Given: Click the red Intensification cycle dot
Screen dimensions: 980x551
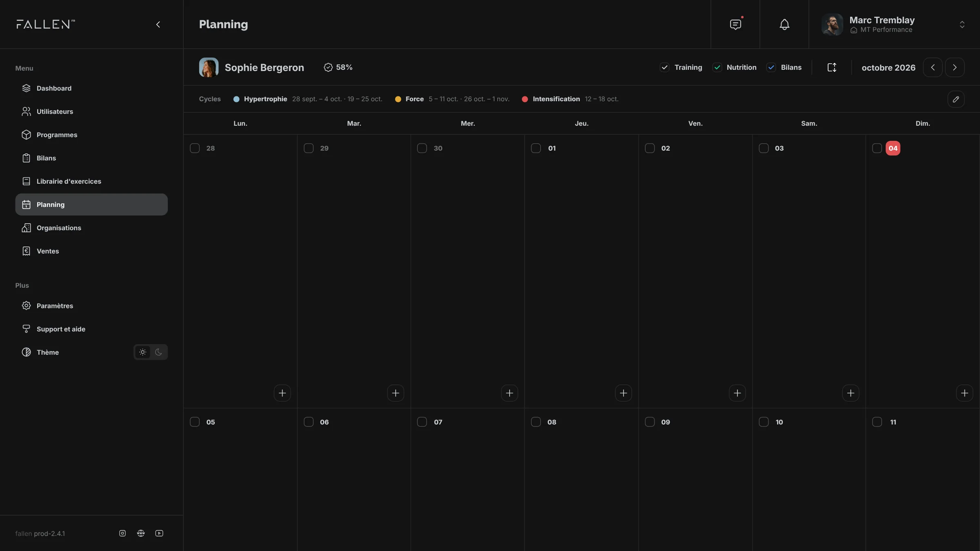Looking at the screenshot, I should click(x=525, y=99).
